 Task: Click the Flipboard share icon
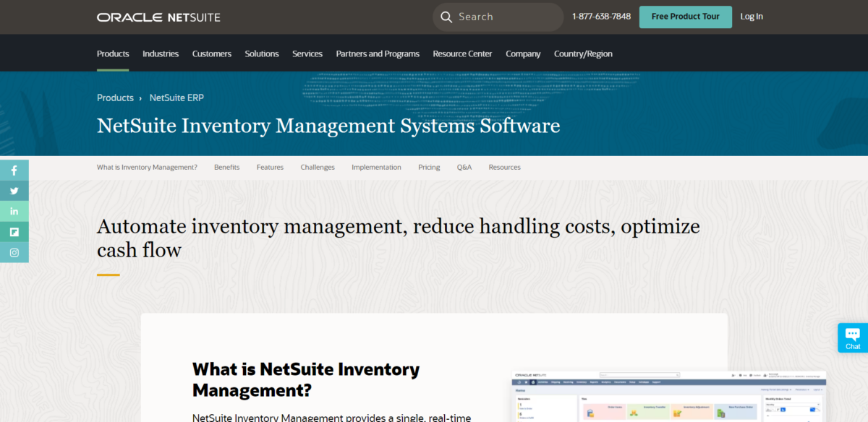[14, 232]
